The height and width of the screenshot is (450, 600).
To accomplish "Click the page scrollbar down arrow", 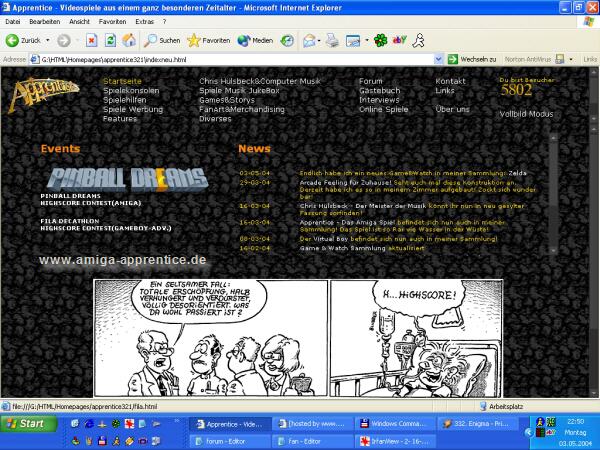I will pos(593,393).
